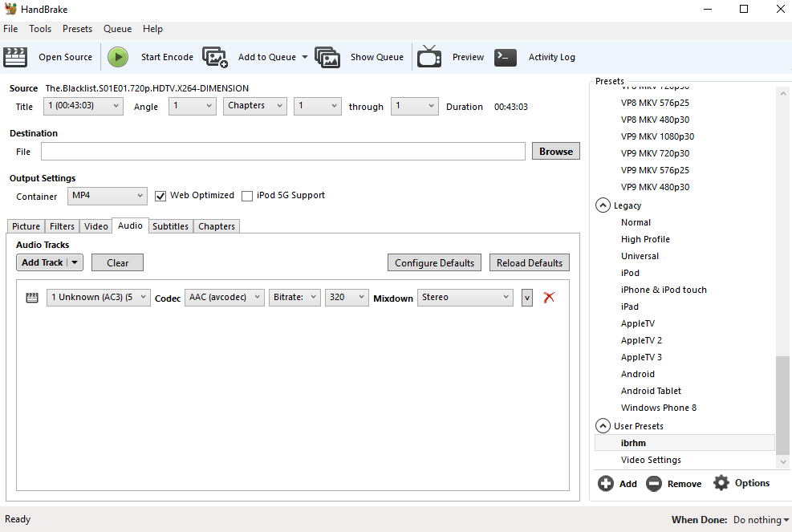The image size is (792, 532).
Task: Open the Title dropdown
Action: coord(83,106)
